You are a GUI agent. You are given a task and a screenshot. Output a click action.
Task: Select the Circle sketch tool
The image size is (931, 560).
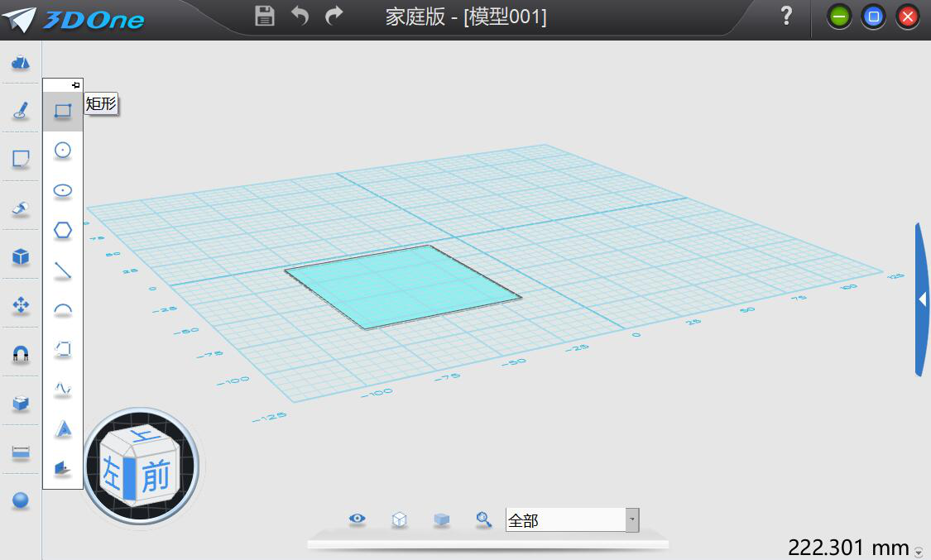click(x=62, y=151)
